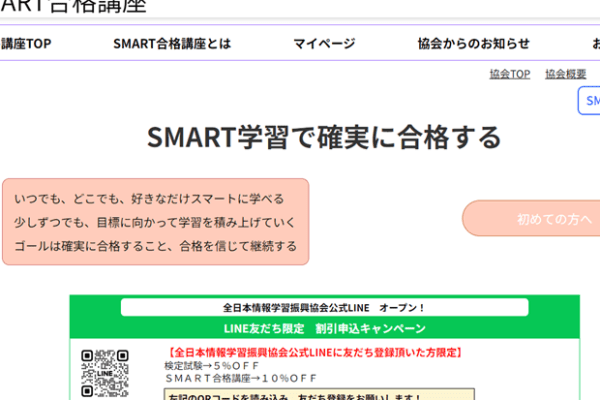Click the cut-off menu item starting with お
Image resolution: width=600 pixels, height=400 pixels.
(x=594, y=43)
